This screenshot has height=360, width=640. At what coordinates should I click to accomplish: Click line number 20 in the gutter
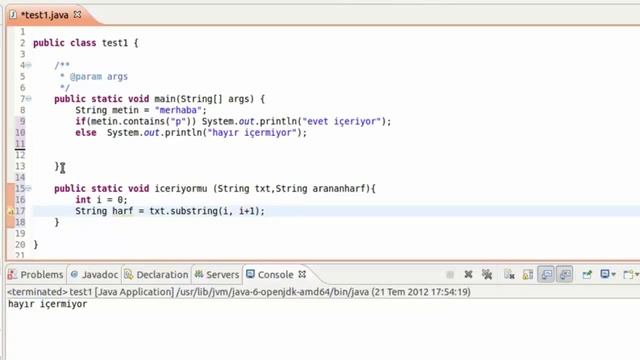pos(20,244)
